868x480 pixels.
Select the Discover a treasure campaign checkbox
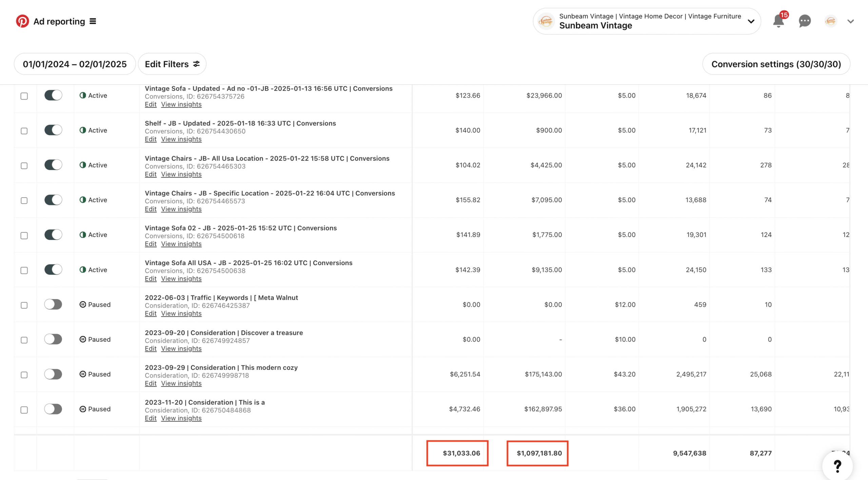coord(24,340)
